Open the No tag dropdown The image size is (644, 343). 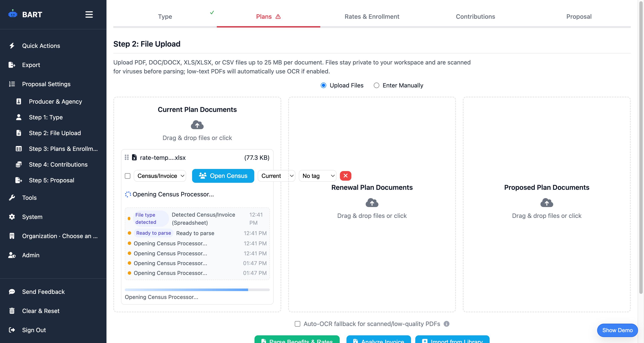click(x=317, y=176)
